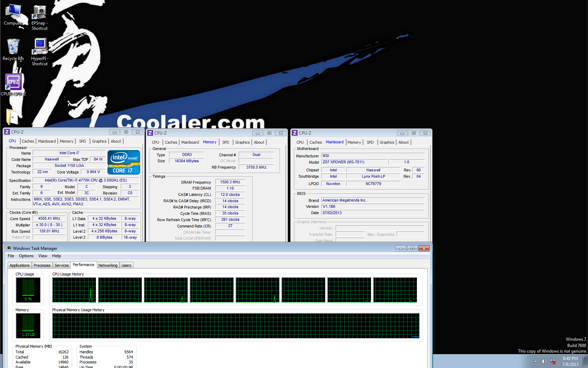Switch to Users tab in Task Manager
Viewport: 588px width, 368px height.
tap(126, 266)
